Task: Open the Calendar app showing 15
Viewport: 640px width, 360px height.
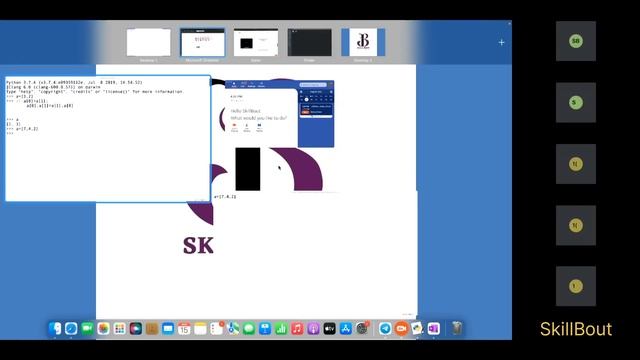Action: pos(184,328)
